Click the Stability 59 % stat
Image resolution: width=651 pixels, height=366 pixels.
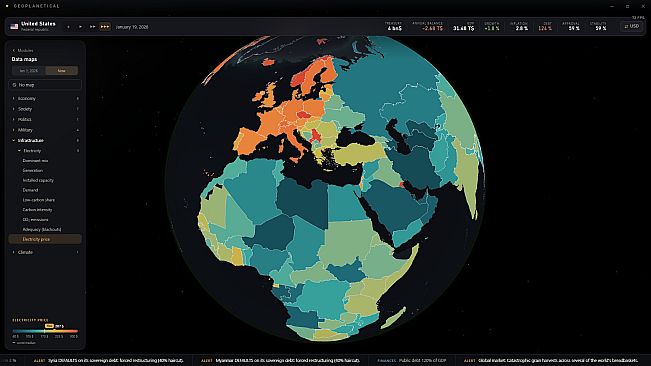598,26
